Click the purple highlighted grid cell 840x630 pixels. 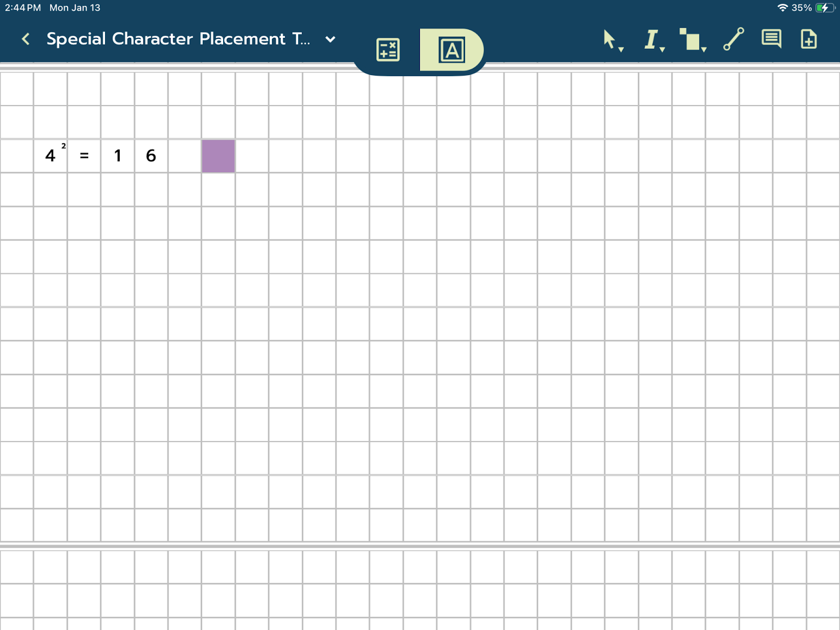click(x=218, y=156)
